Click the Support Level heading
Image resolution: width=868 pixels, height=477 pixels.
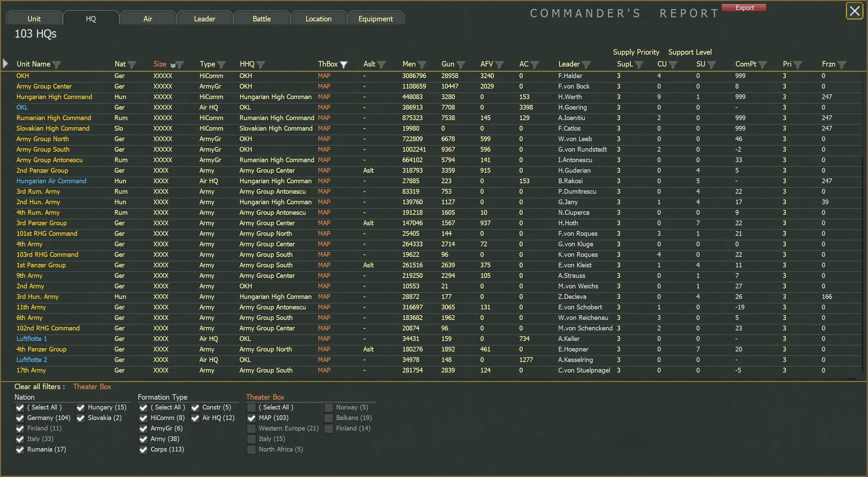[x=690, y=52]
